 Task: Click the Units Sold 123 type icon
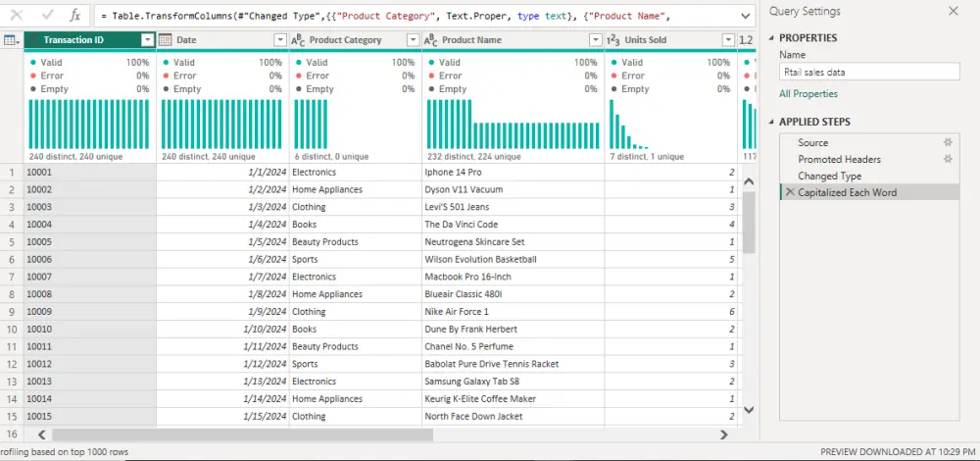(613, 40)
